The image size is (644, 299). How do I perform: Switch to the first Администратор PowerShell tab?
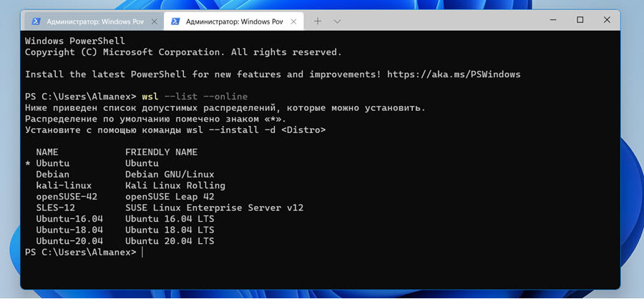(94, 21)
